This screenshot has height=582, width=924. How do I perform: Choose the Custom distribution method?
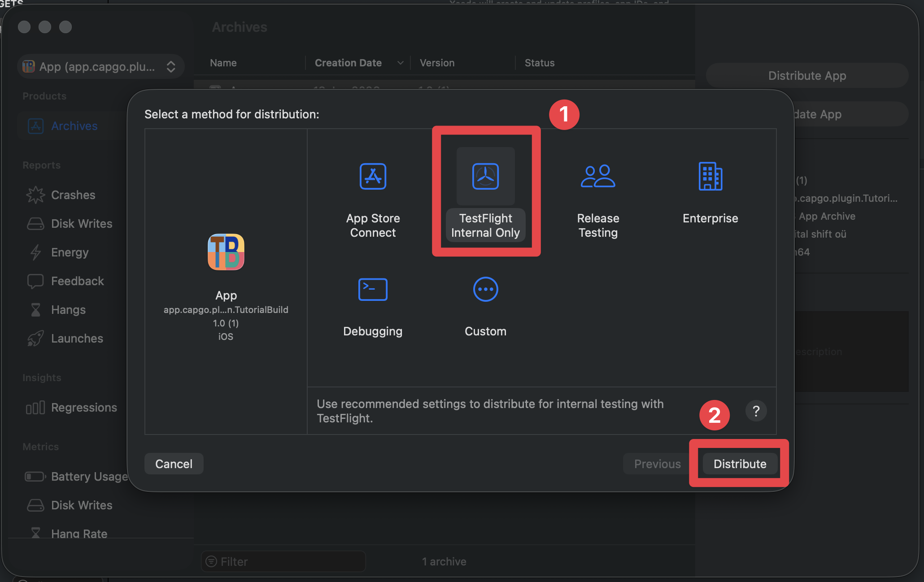click(x=485, y=305)
